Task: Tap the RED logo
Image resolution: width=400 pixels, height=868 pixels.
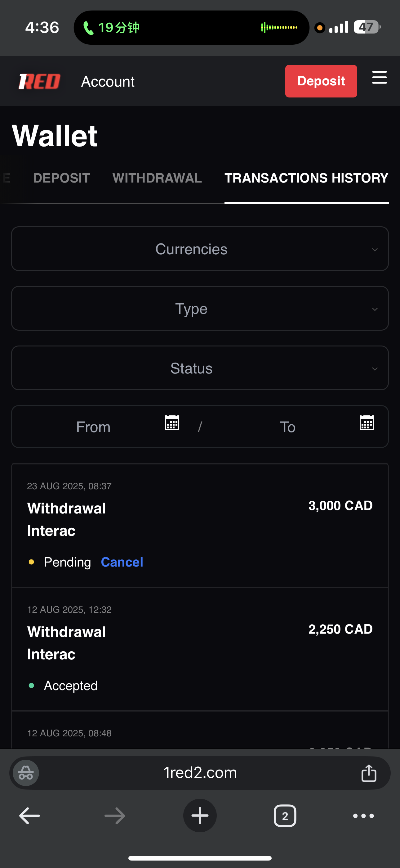Action: pos(39,82)
